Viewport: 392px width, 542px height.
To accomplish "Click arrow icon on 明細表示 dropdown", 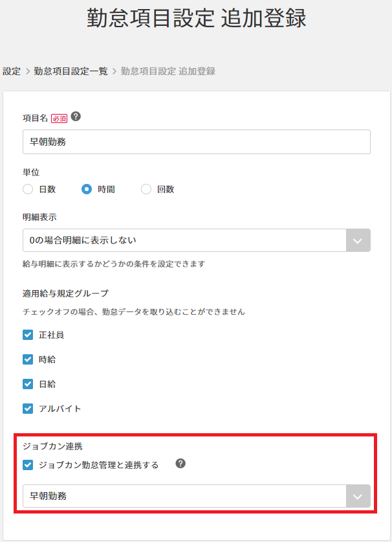I will pyautogui.click(x=358, y=240).
